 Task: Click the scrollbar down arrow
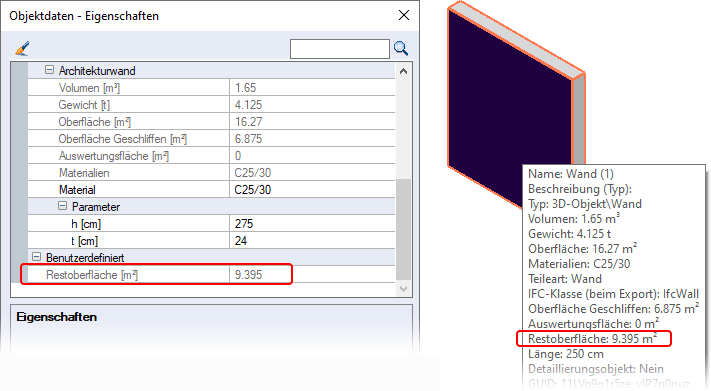coord(403,288)
